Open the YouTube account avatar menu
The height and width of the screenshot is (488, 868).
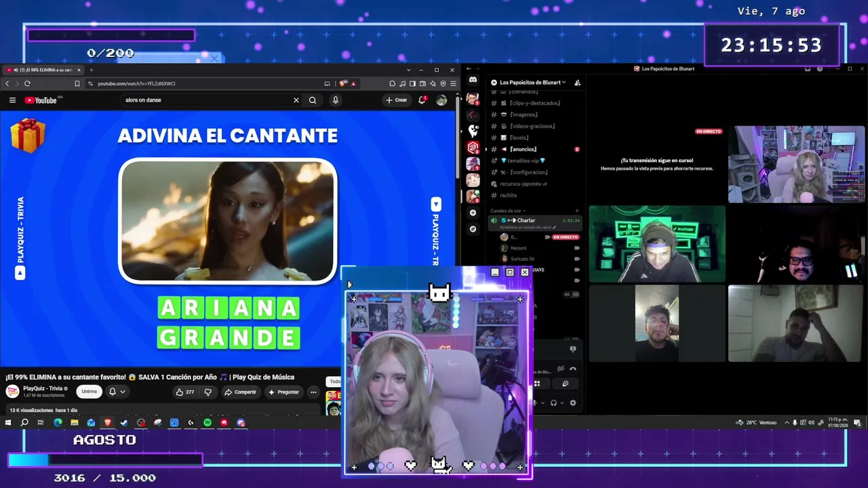(441, 100)
